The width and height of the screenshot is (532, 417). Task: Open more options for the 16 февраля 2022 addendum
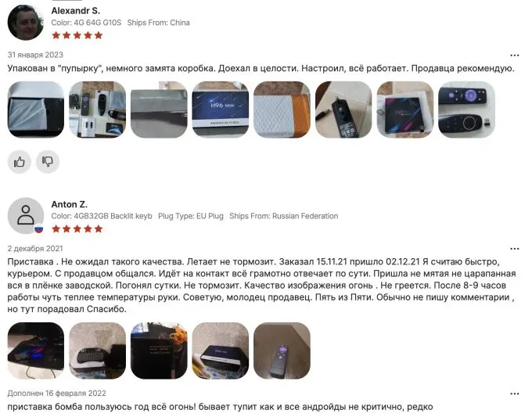tap(514, 394)
